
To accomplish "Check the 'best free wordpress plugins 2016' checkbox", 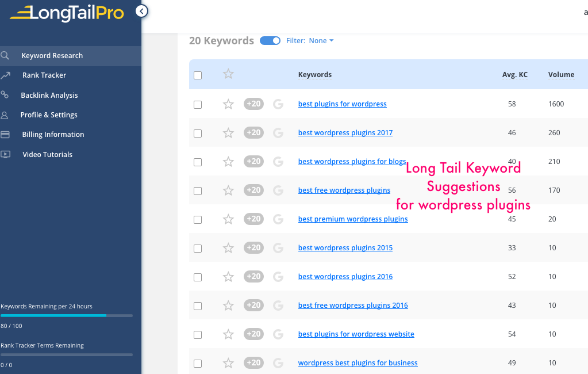I will (x=198, y=306).
